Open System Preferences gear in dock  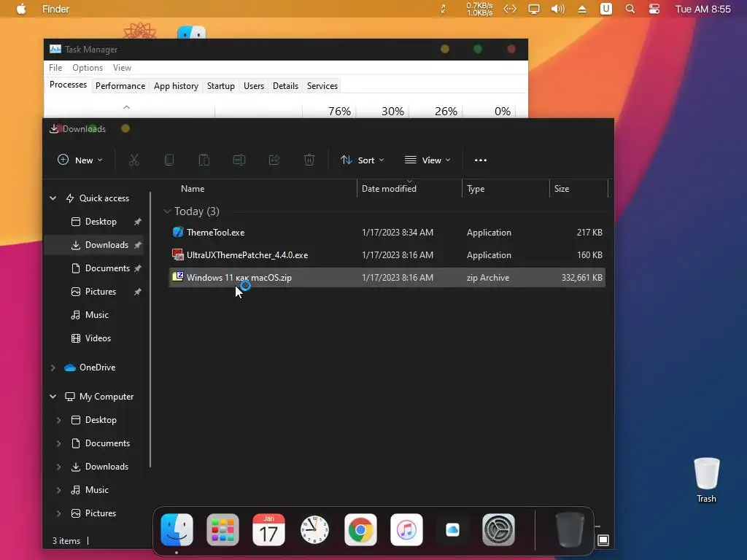[x=498, y=529]
